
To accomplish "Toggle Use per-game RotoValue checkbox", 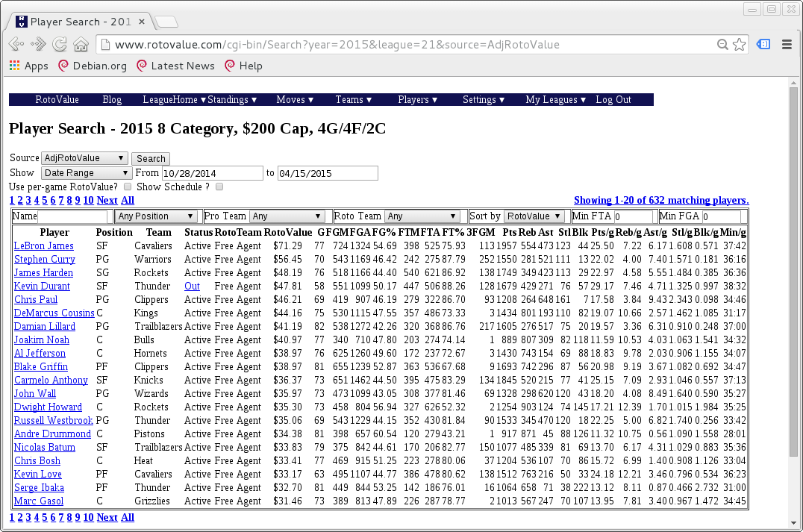I will [128, 187].
